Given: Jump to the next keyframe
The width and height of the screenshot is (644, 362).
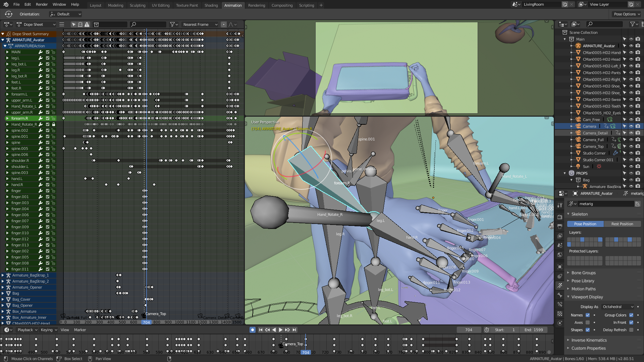Looking at the screenshot, I should pyautogui.click(x=287, y=330).
